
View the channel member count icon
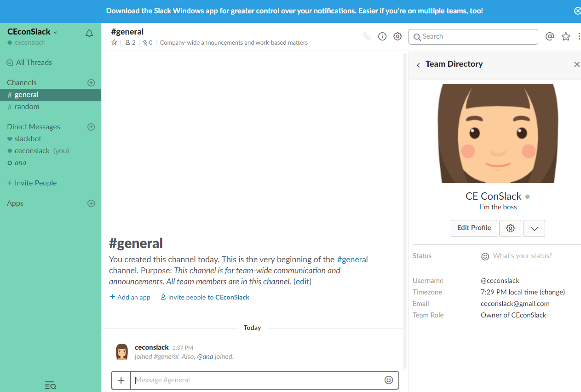pos(130,42)
